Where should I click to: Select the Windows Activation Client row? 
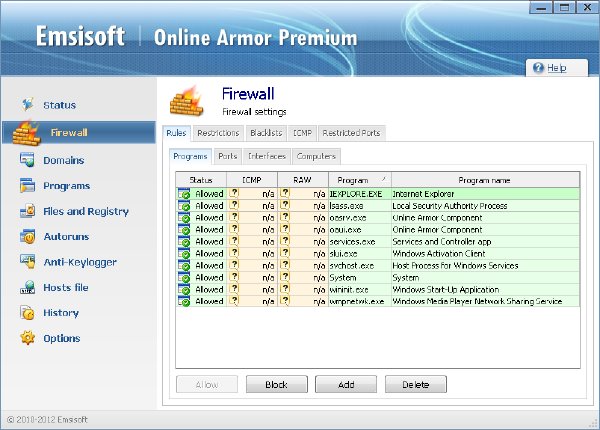click(378, 254)
